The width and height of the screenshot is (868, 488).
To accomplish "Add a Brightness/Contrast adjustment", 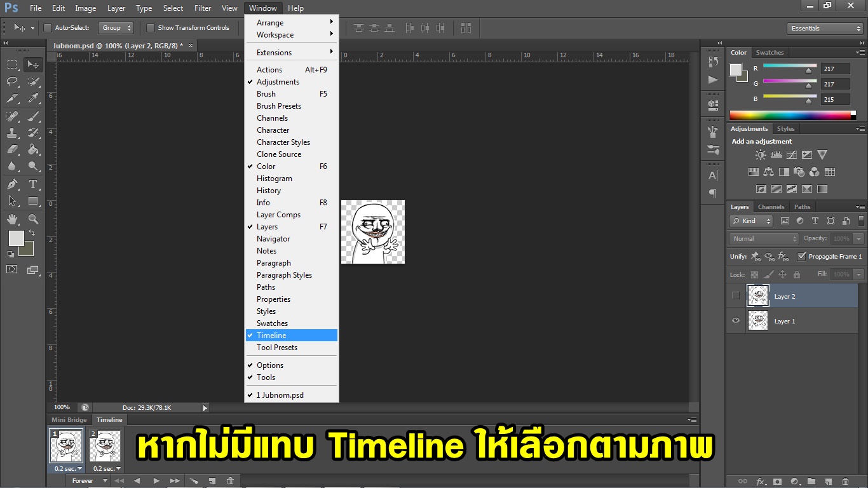I will (x=761, y=154).
